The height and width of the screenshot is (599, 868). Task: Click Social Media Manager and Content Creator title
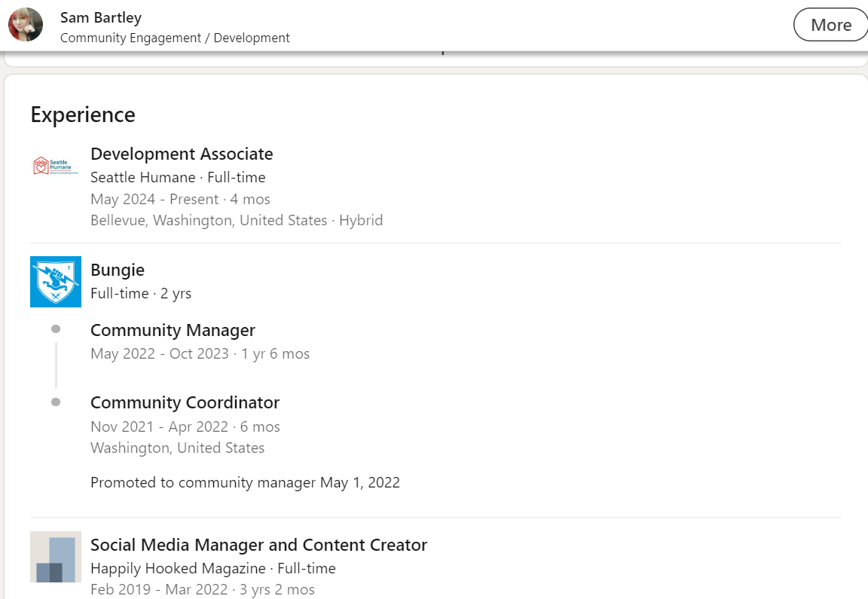pyautogui.click(x=258, y=546)
